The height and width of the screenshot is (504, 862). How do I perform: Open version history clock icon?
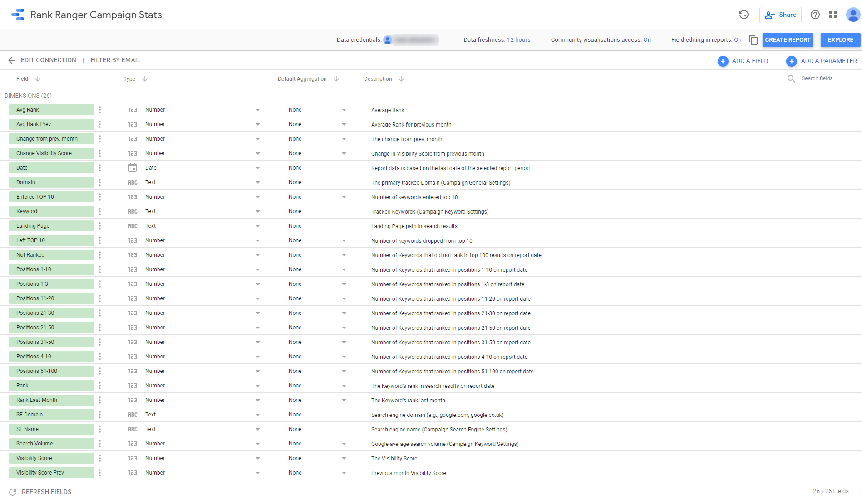click(x=744, y=15)
